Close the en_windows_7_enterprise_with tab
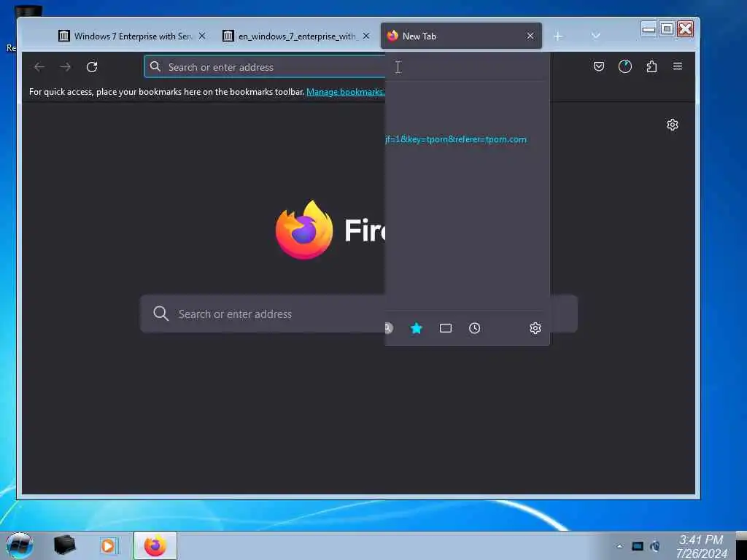Viewport: 747px width, 560px height. 366,36
